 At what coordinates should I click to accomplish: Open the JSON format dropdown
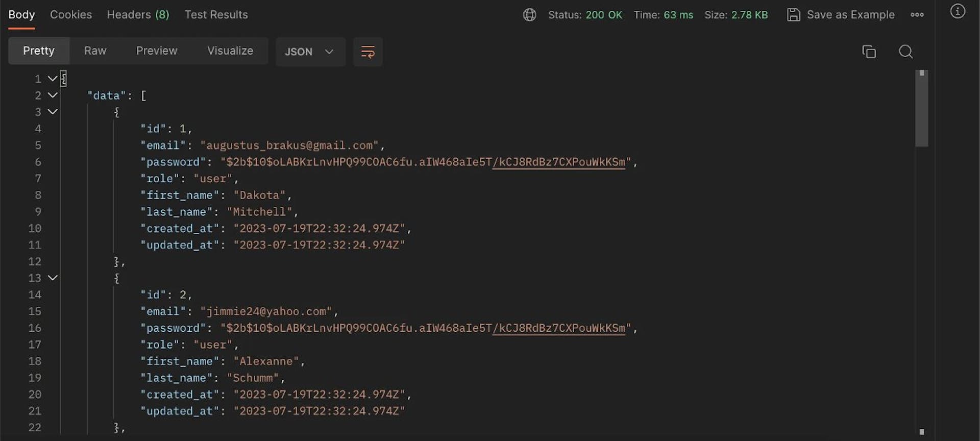pos(309,52)
